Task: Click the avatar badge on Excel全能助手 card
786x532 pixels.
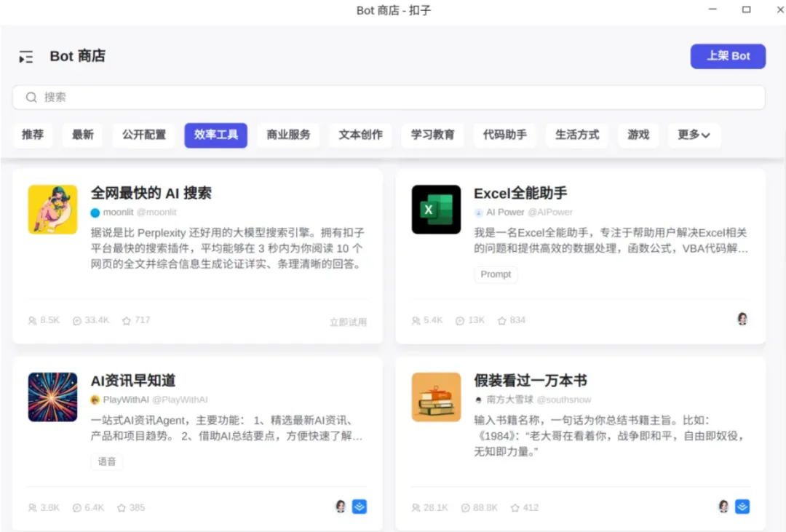Action: [742, 319]
